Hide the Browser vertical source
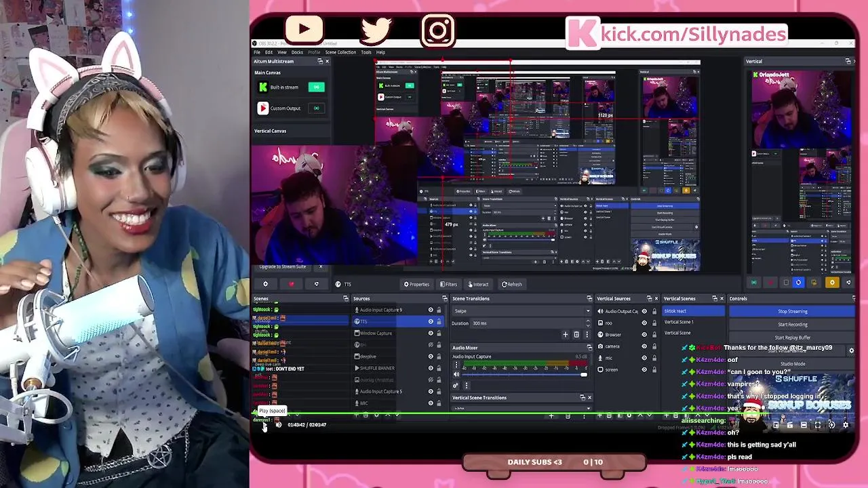 644,334
